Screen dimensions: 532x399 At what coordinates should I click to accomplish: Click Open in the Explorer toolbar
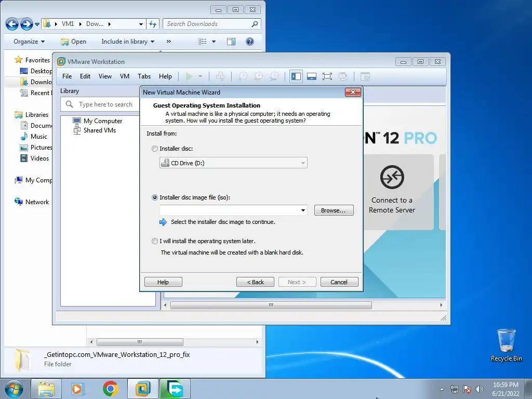pos(74,42)
